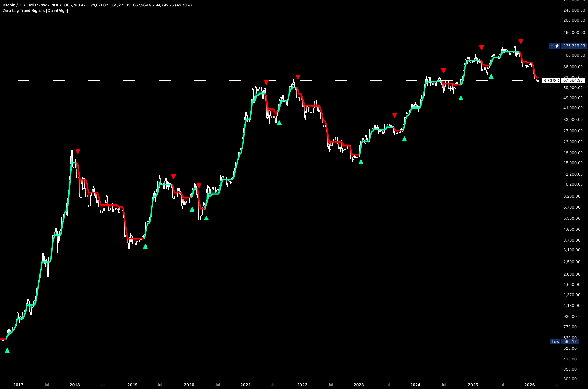The width and height of the screenshot is (588, 389).
Task: Click the 160,000.00 price axis label
Action: pos(574,33)
